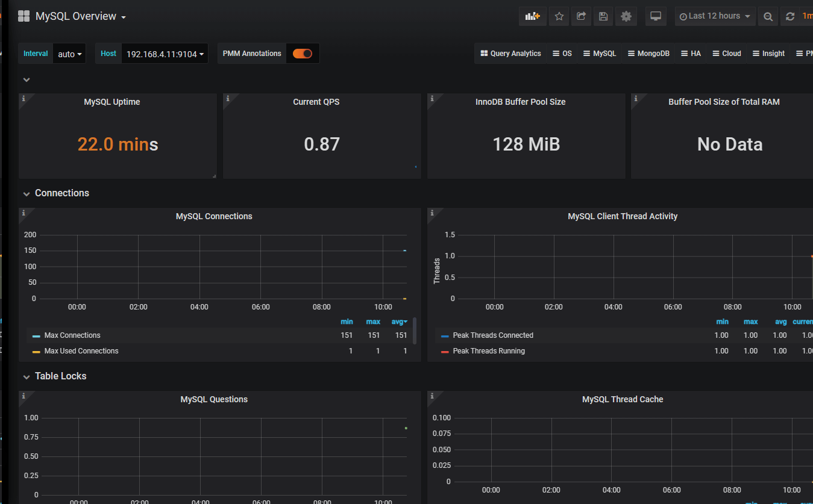Image resolution: width=813 pixels, height=504 pixels.
Task: Click the Grafana dashboard grid icon
Action: [x=24, y=16]
